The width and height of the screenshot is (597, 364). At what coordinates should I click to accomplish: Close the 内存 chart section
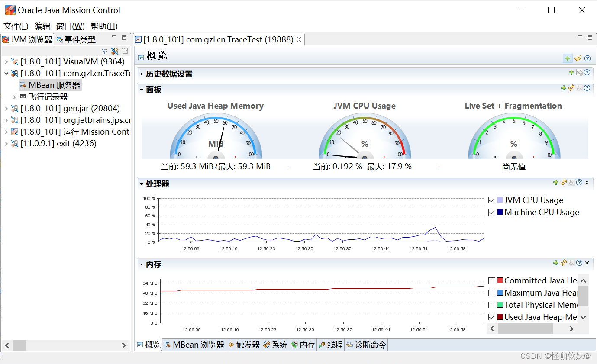pos(587,263)
